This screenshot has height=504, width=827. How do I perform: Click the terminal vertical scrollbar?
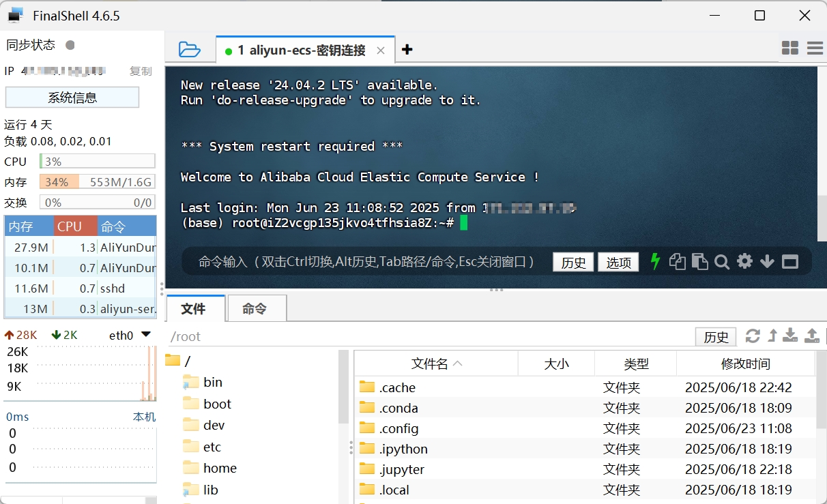click(x=822, y=218)
